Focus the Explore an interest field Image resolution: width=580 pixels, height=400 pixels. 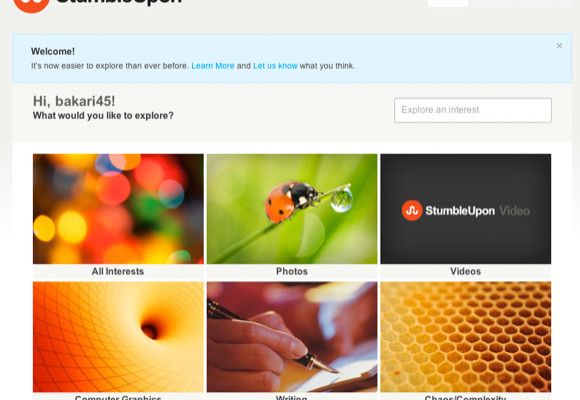[x=473, y=110]
